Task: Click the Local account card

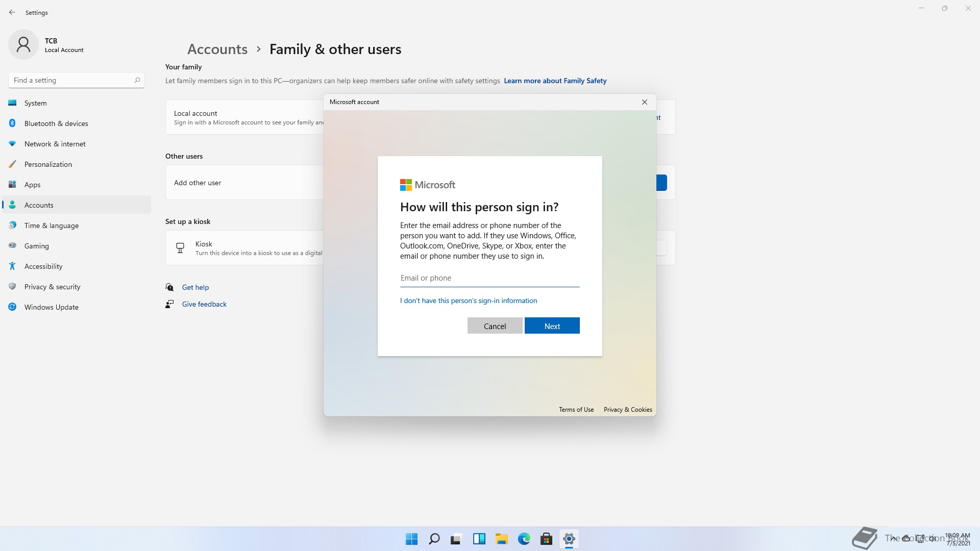Action: point(245,117)
